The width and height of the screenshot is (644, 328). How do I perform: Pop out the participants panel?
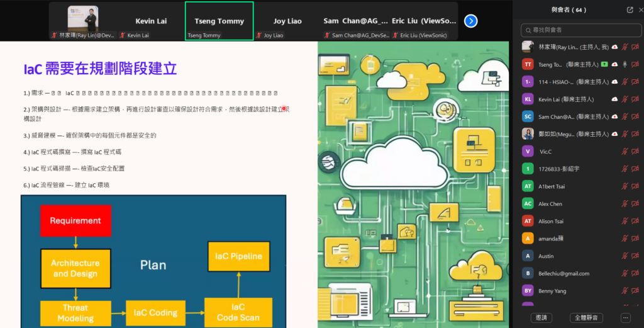630,9
